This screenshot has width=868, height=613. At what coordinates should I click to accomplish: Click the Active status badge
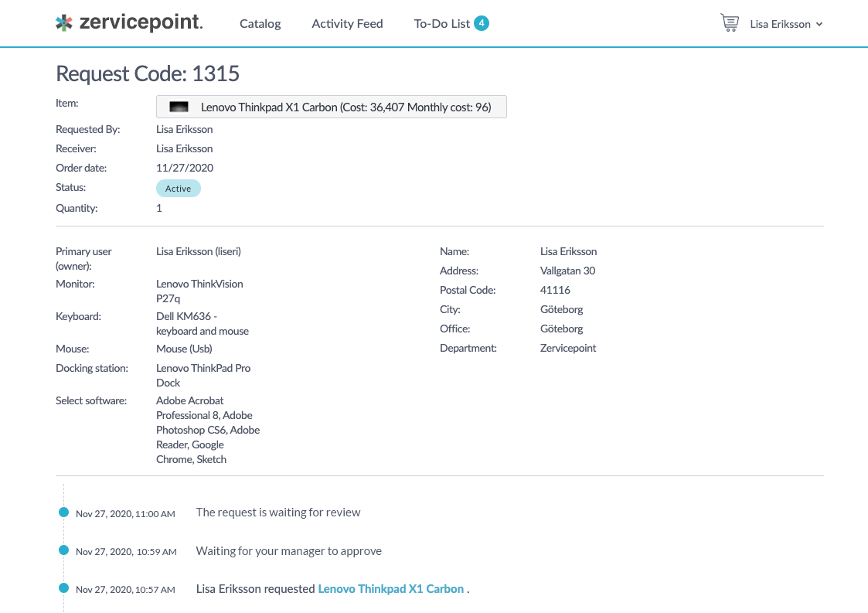click(x=178, y=189)
